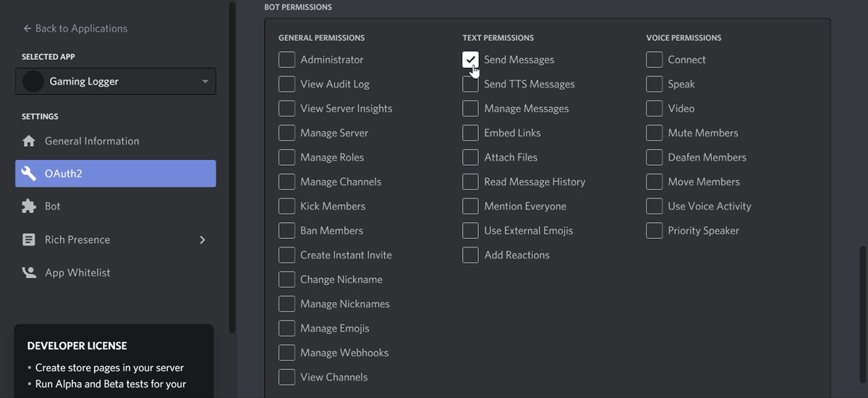Open the App Whitelist page
The height and width of the screenshot is (398, 868).
pos(77,273)
